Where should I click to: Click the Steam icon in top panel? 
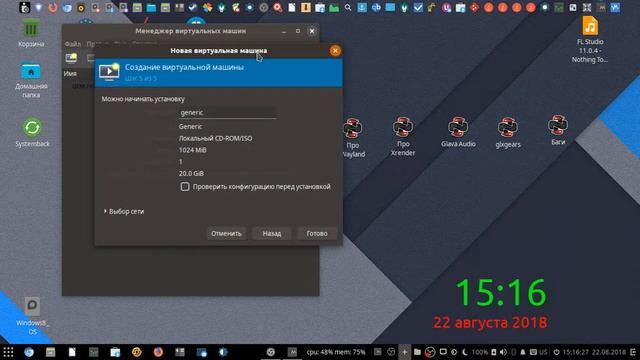[192, 7]
